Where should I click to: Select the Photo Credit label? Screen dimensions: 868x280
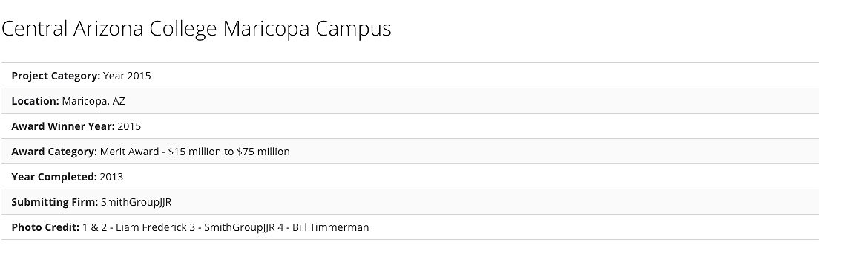(45, 227)
